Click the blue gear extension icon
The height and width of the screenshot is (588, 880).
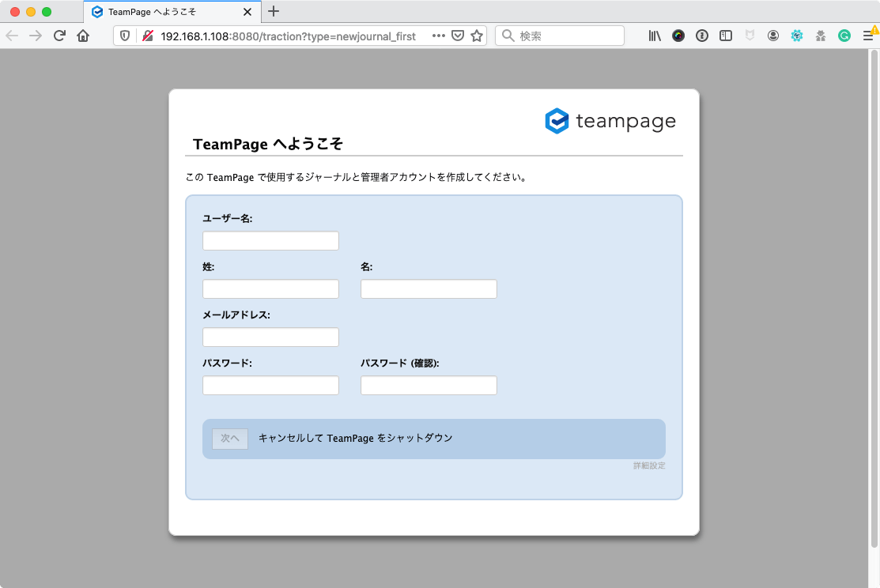tap(797, 36)
